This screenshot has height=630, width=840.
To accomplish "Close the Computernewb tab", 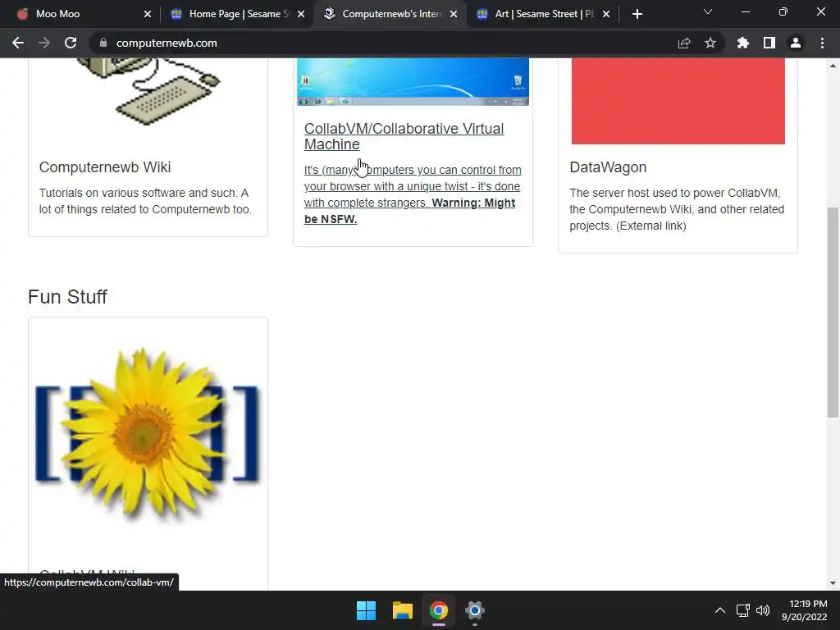I will 454,14.
